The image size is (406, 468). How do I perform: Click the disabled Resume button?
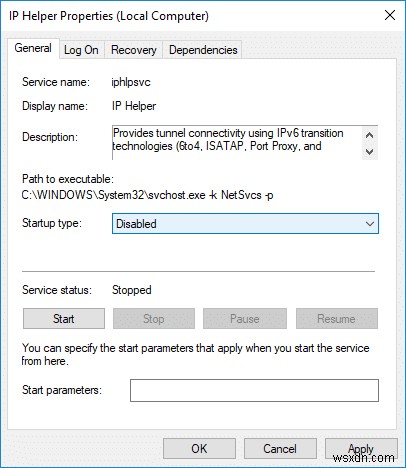[x=337, y=319]
